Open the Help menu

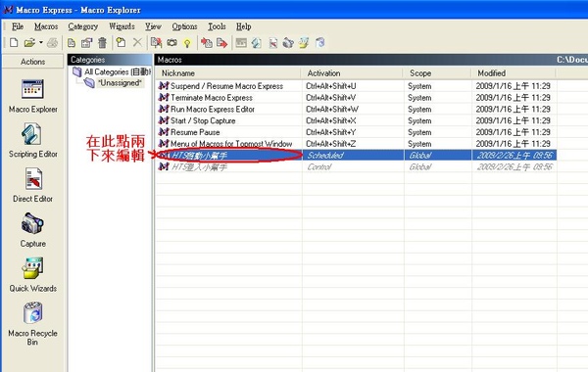(x=243, y=26)
